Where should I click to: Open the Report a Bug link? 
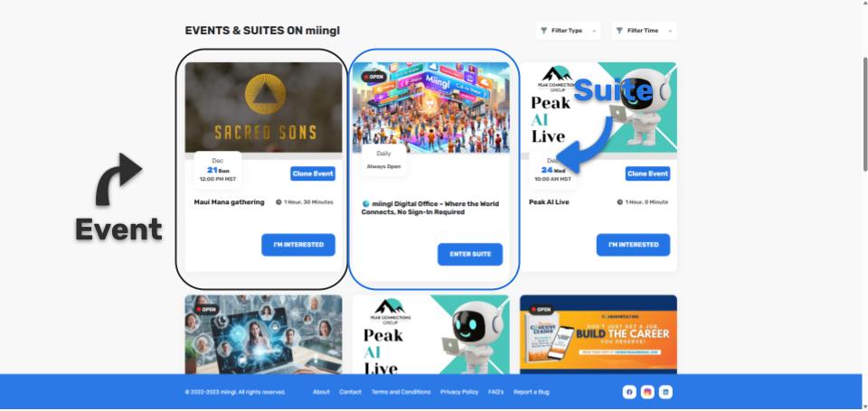(532, 392)
